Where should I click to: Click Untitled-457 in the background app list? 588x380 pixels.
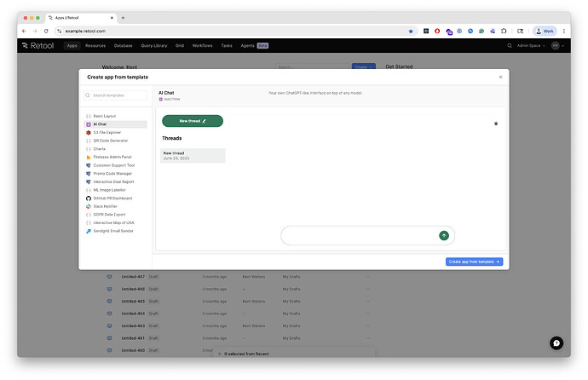coord(133,277)
